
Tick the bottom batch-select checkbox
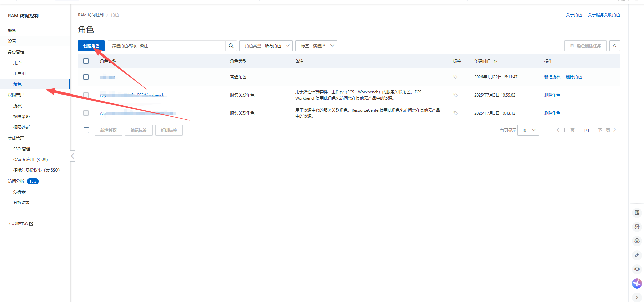point(86,130)
